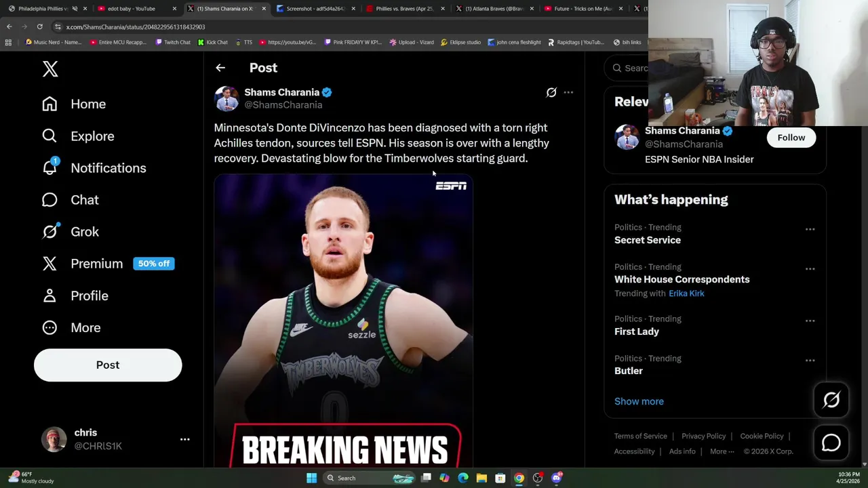868x488 pixels.
Task: Open account options for chris
Action: 184,439
